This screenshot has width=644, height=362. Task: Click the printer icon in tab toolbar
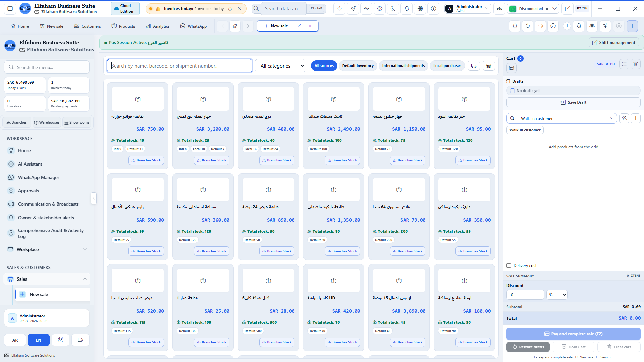coord(540,26)
